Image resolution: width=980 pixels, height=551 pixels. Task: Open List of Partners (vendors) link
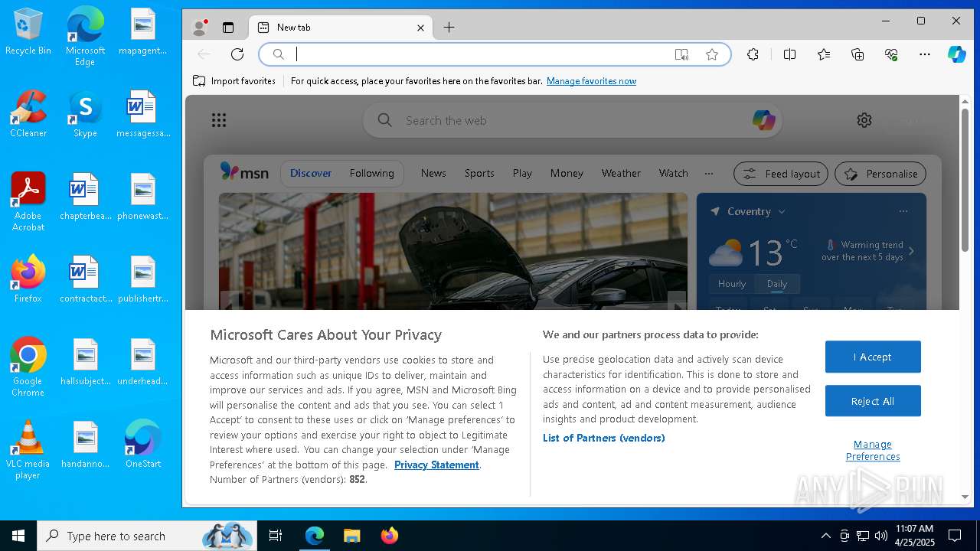[604, 438]
